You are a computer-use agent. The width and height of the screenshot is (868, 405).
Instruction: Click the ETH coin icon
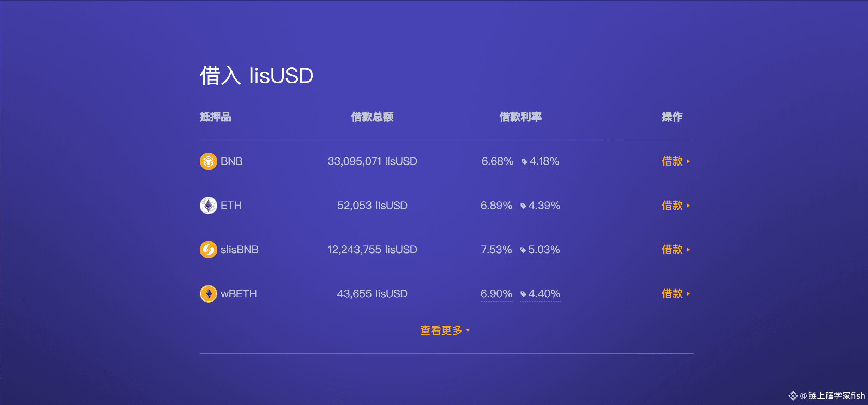coord(209,206)
